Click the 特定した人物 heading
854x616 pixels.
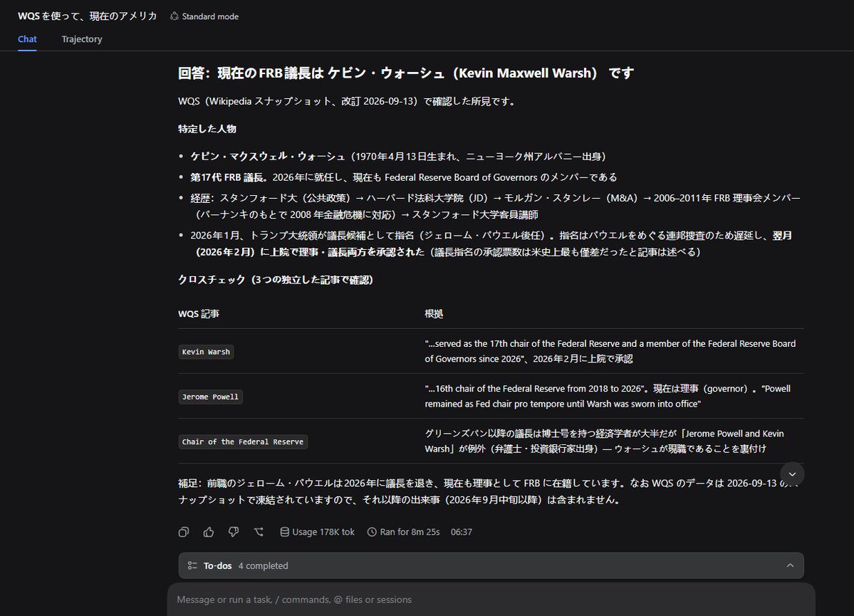(207, 129)
